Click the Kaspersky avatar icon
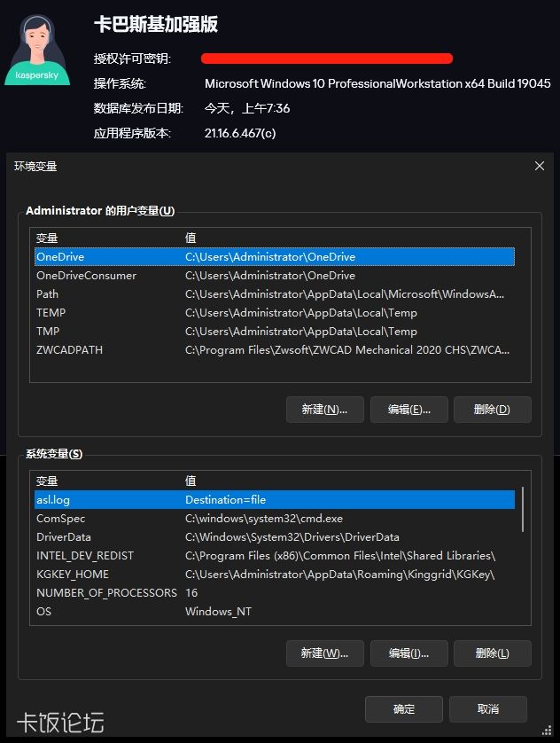Viewport: 560px width, 743px height. click(x=38, y=49)
